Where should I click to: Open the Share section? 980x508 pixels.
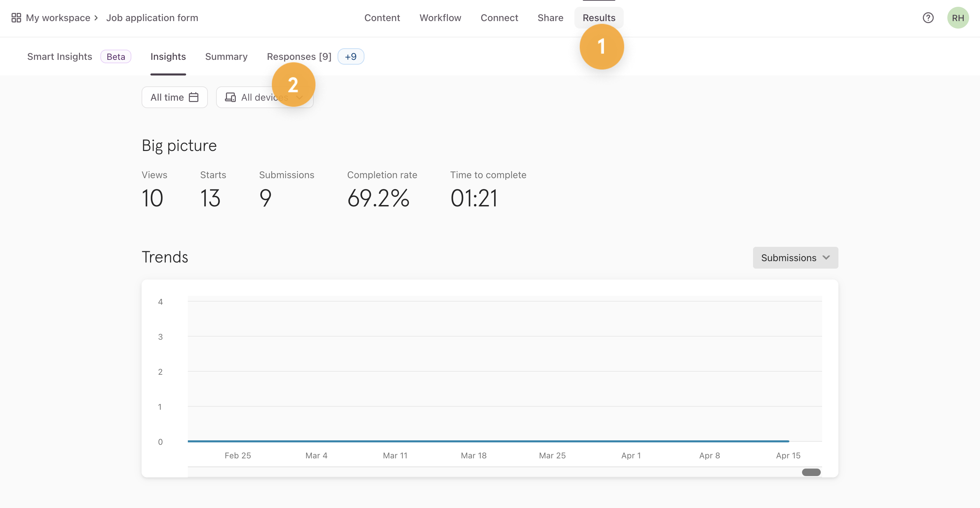(550, 18)
